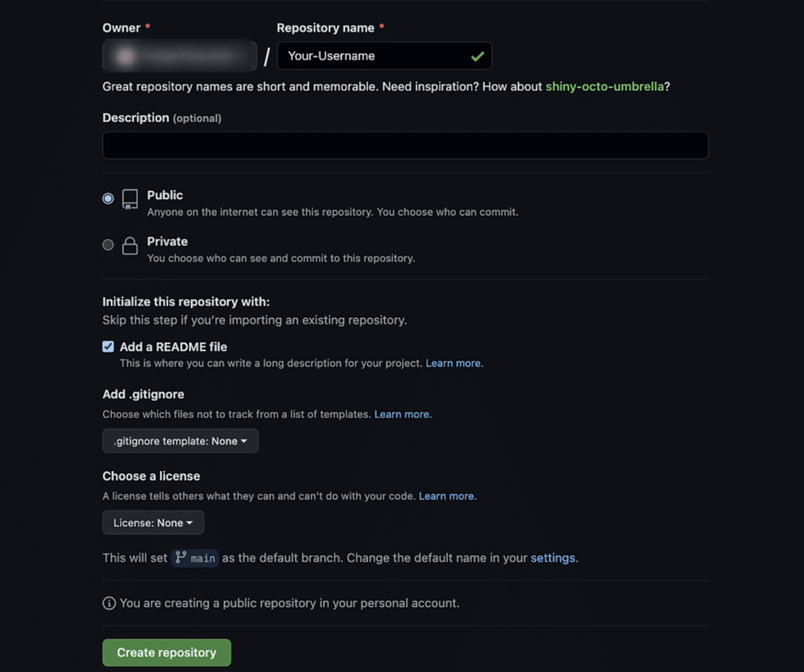This screenshot has height=672, width=804.
Task: Open the settings link for default branch
Action: 552,558
